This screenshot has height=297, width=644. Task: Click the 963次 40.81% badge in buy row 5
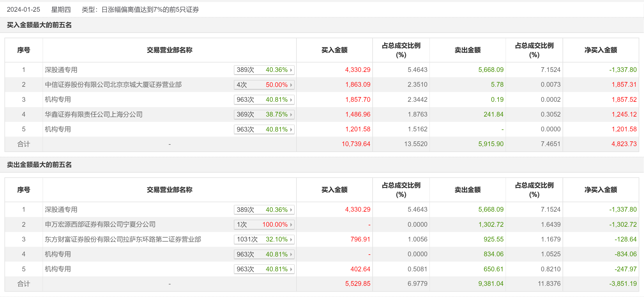tap(264, 129)
